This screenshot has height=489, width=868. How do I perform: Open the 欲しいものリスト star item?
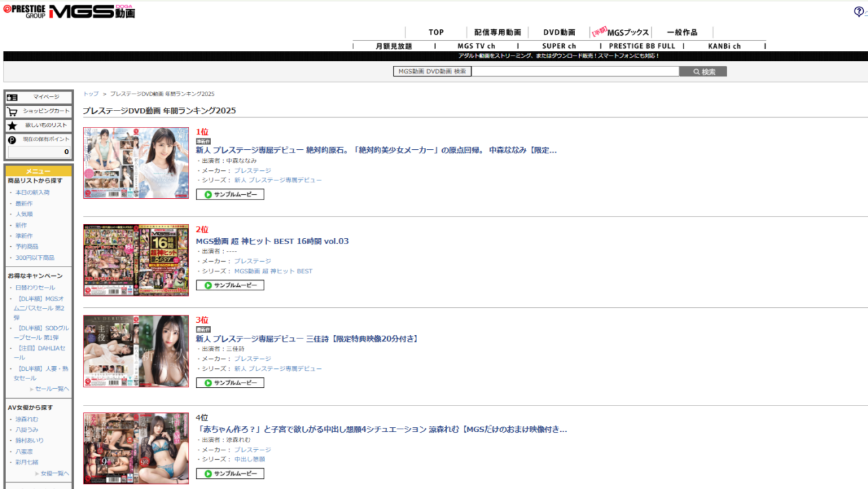39,125
